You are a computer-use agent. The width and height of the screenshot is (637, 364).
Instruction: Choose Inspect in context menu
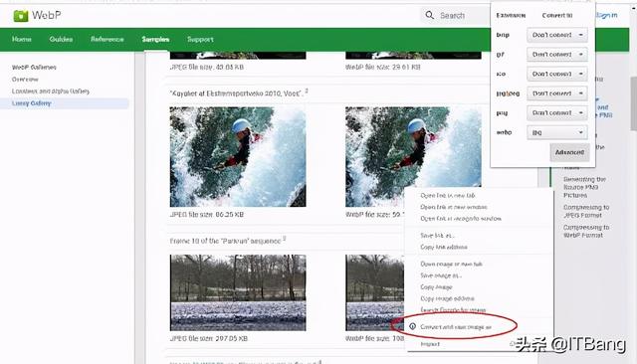point(430,344)
